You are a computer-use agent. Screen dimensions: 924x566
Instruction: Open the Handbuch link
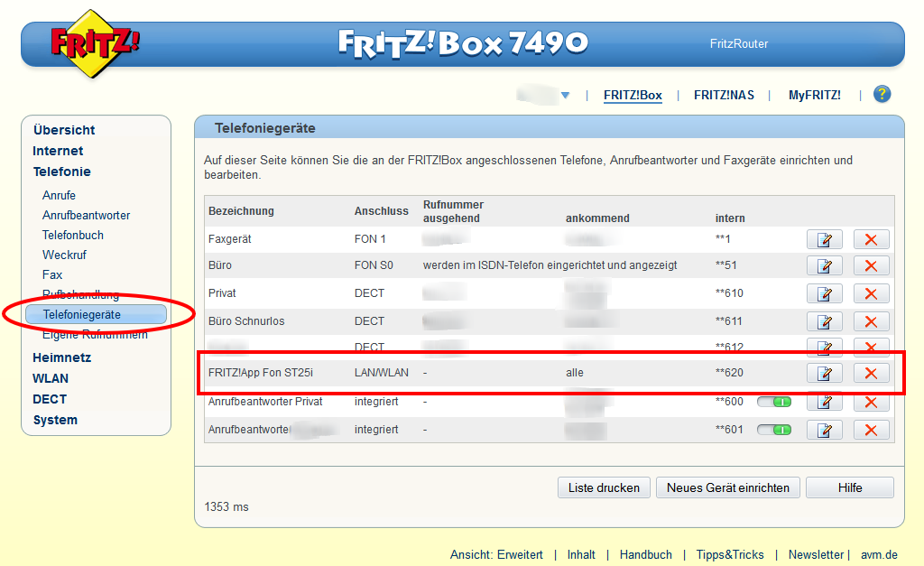point(646,555)
